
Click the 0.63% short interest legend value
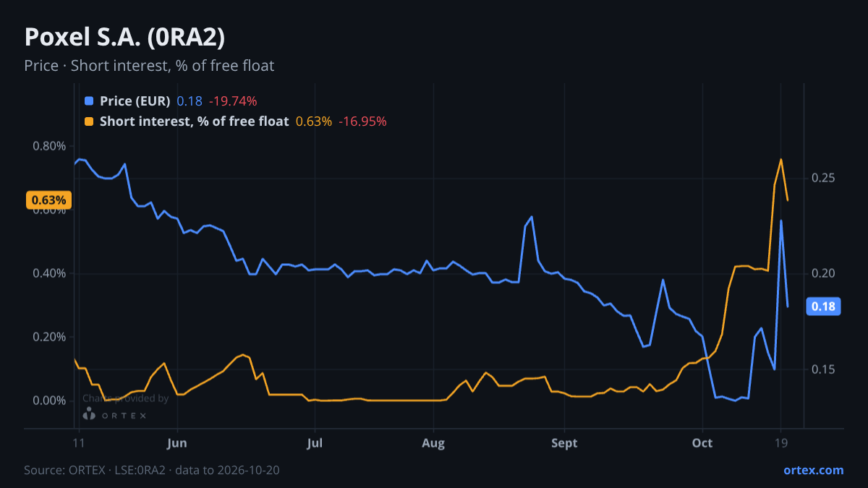point(314,121)
